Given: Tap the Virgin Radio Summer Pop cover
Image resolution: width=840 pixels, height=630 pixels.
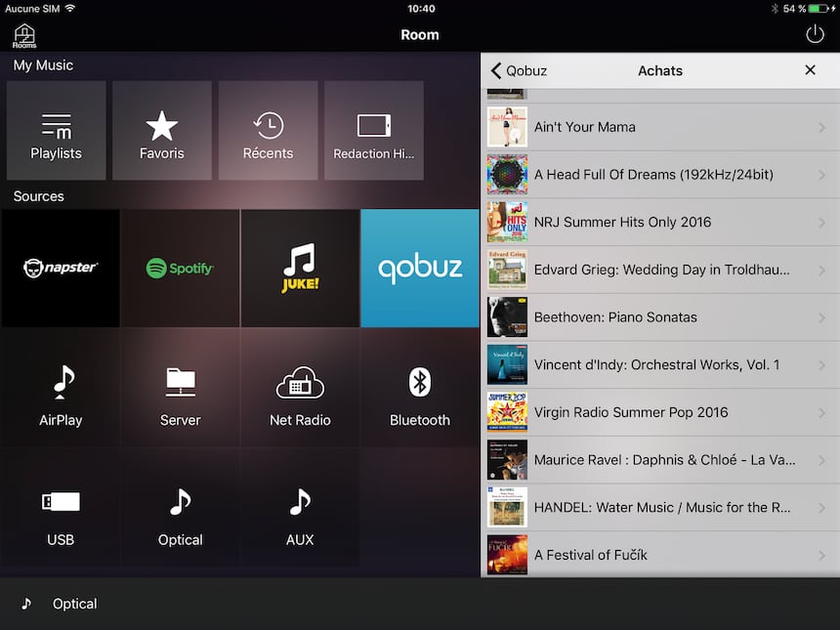Looking at the screenshot, I should 507,412.
